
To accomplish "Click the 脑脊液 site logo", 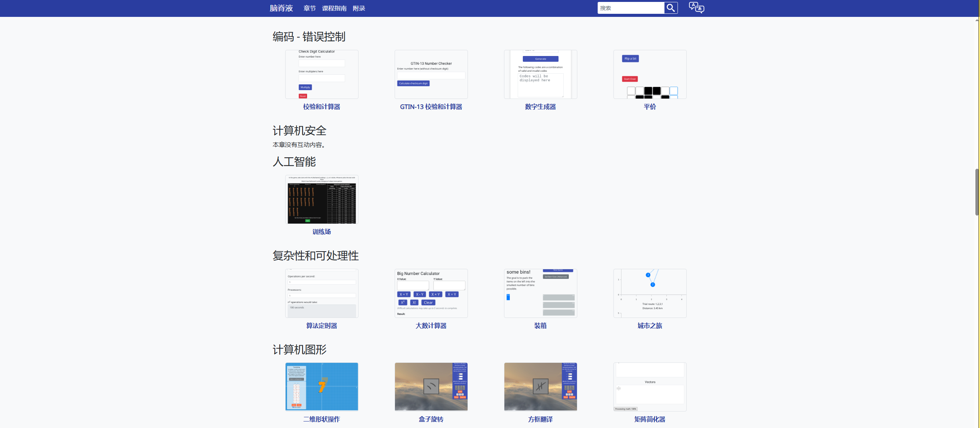I will (x=281, y=8).
